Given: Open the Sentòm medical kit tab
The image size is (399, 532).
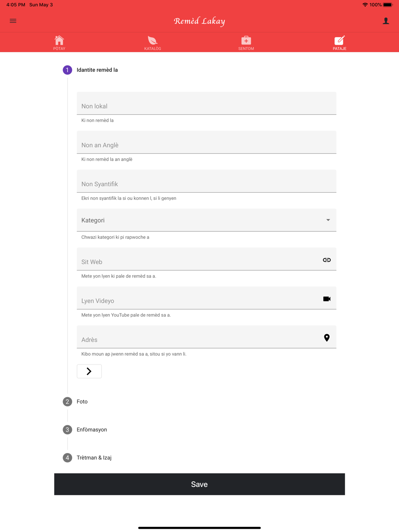Looking at the screenshot, I should tap(246, 43).
